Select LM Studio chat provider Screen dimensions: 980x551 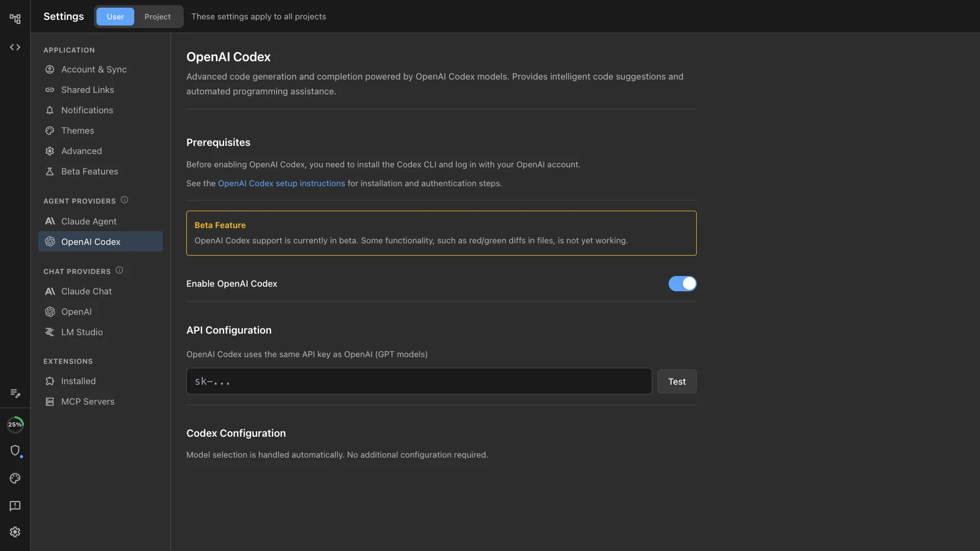point(82,332)
